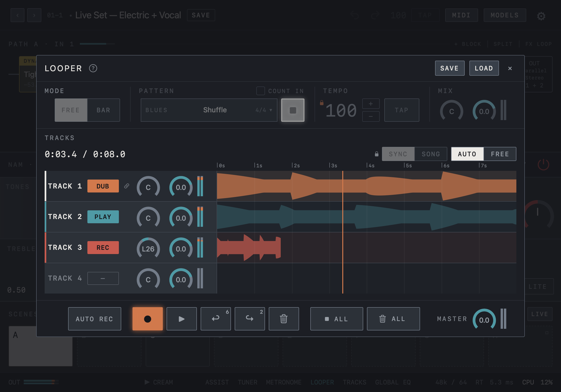
Task: Click the 4s marker on the timeline ruler
Action: coord(371,165)
